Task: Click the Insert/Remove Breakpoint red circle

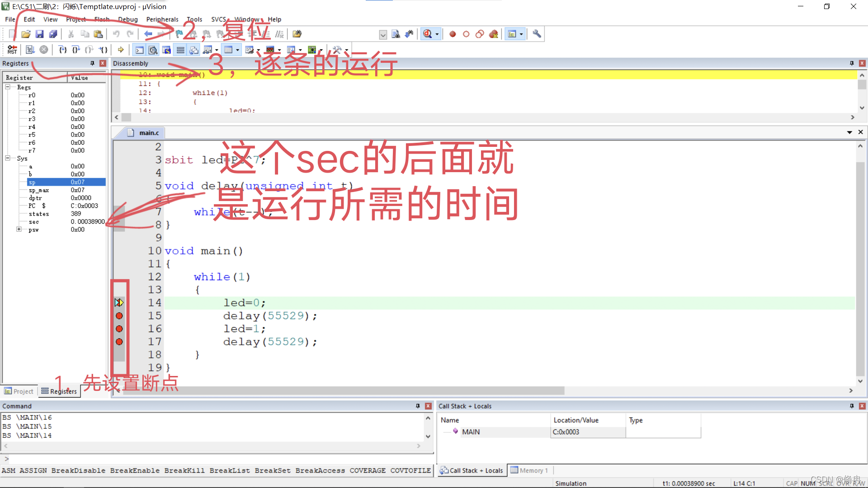Action: point(453,34)
